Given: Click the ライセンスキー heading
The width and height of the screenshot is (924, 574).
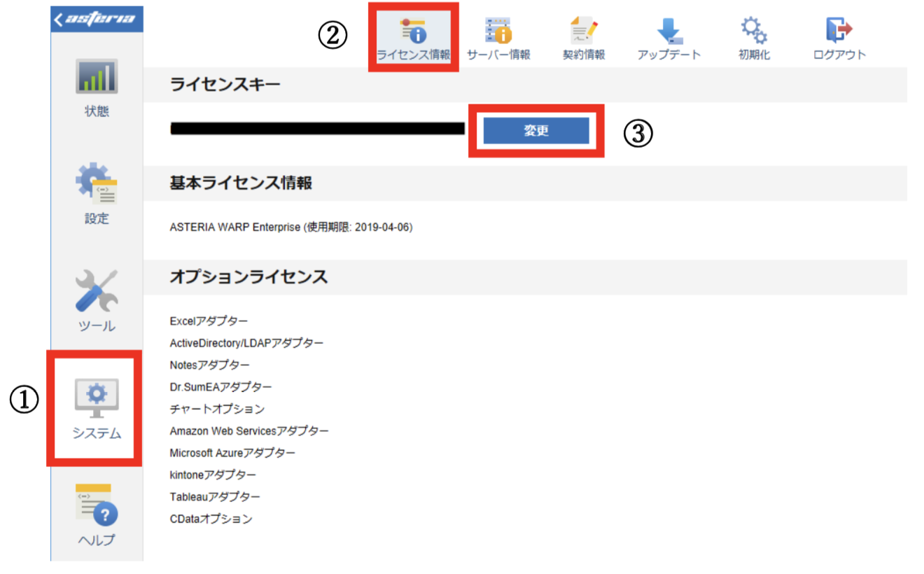Looking at the screenshot, I should (225, 85).
